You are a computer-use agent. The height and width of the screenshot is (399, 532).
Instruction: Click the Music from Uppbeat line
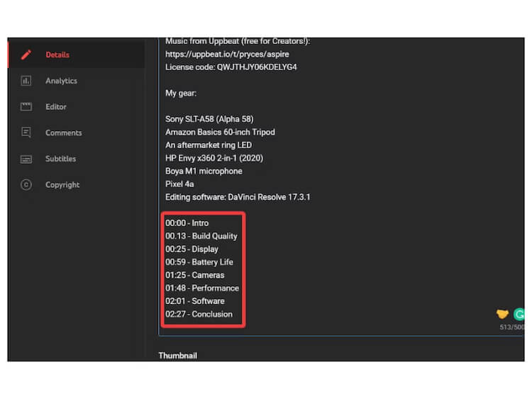[238, 41]
